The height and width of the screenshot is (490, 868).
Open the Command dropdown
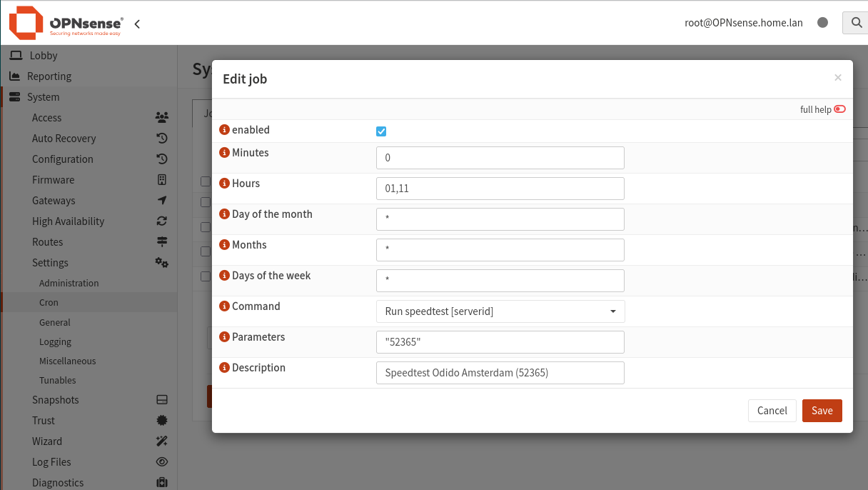500,311
